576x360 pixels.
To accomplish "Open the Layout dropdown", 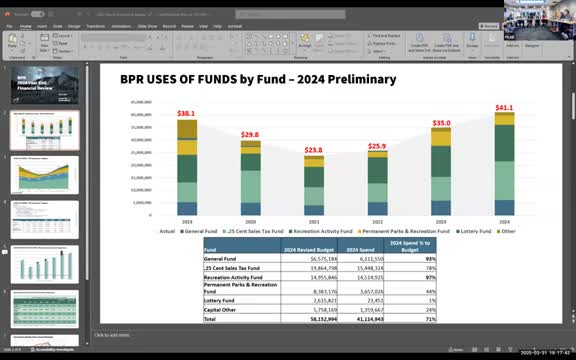I will [x=62, y=36].
